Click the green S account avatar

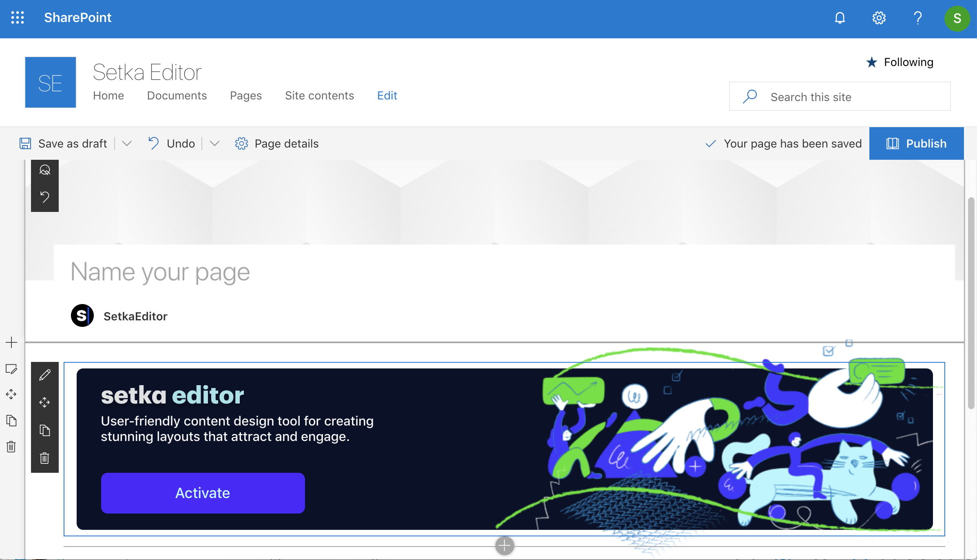(957, 18)
